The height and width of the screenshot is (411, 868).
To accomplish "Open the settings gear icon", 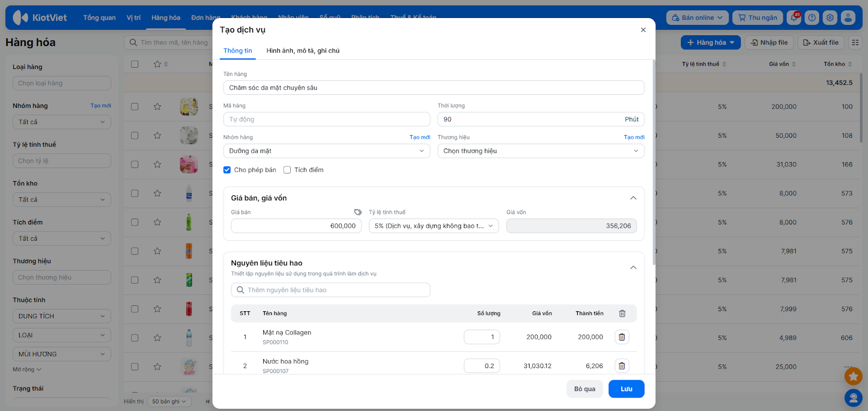I will 830,18.
